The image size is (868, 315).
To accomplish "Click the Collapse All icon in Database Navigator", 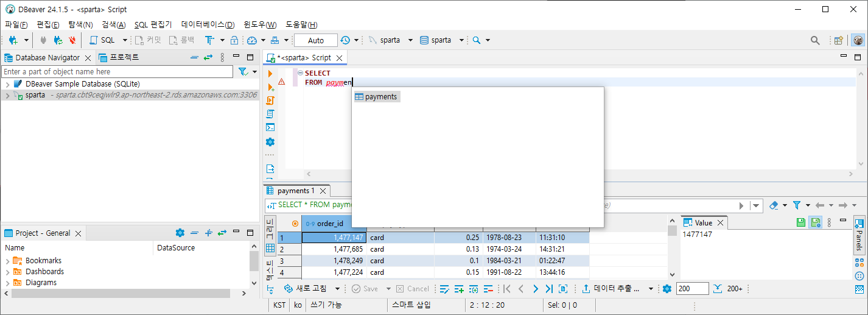I will tap(194, 57).
